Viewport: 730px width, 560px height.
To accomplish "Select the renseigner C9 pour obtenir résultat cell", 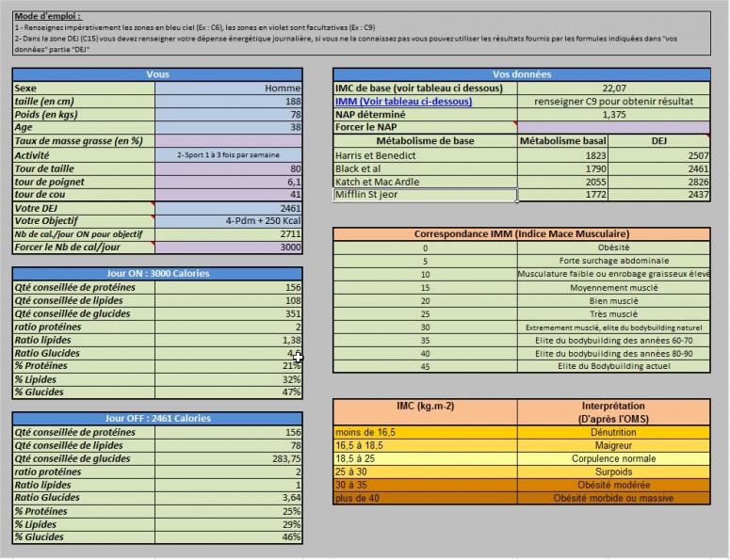I will point(613,102).
